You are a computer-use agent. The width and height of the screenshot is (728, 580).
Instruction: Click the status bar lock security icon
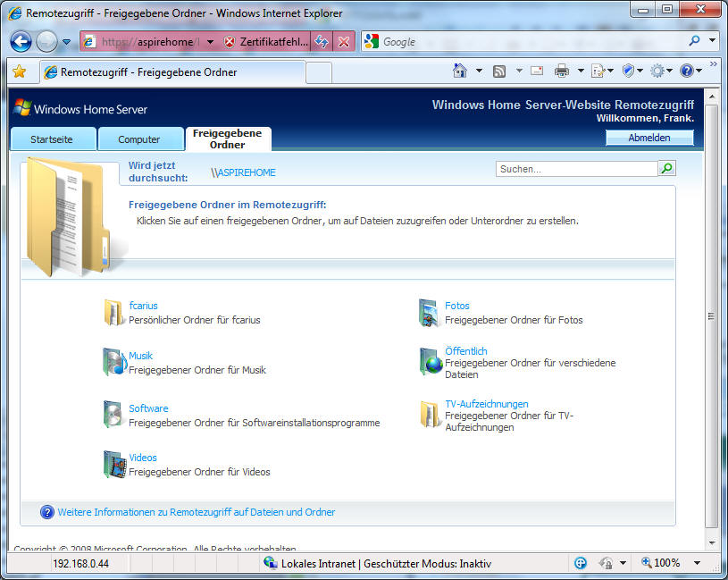[606, 563]
